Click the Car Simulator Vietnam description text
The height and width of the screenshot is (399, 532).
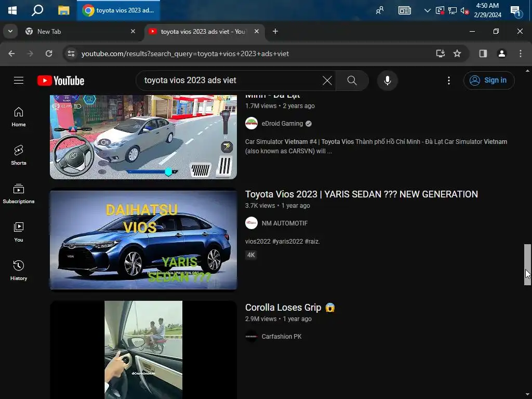(376, 146)
